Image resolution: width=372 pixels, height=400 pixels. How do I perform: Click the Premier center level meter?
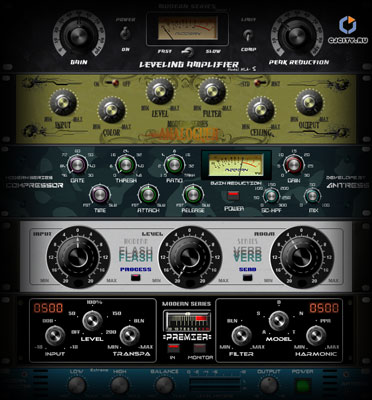(187, 321)
